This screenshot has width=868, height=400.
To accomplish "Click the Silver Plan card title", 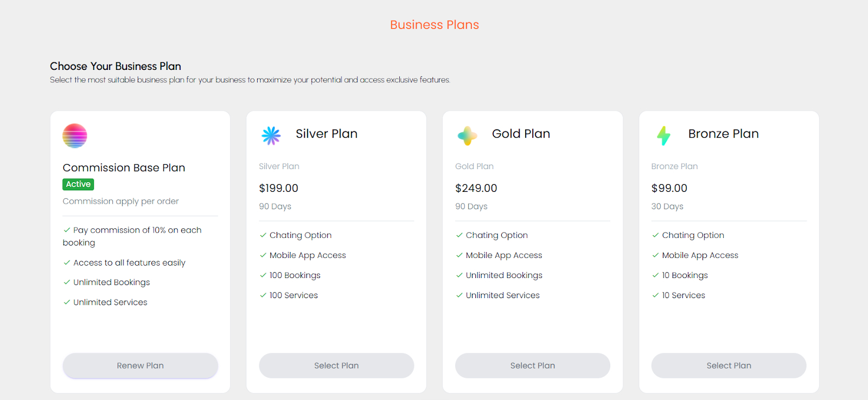I will [x=327, y=134].
